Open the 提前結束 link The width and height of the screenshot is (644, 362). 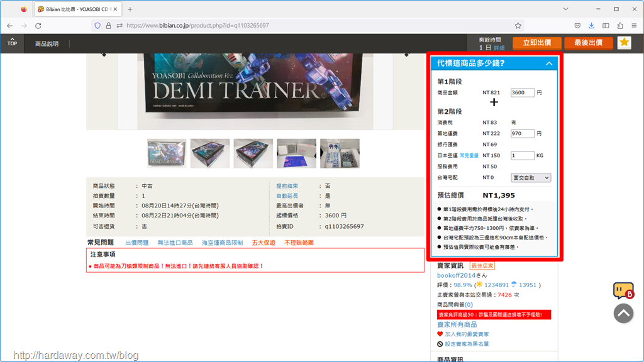click(287, 186)
